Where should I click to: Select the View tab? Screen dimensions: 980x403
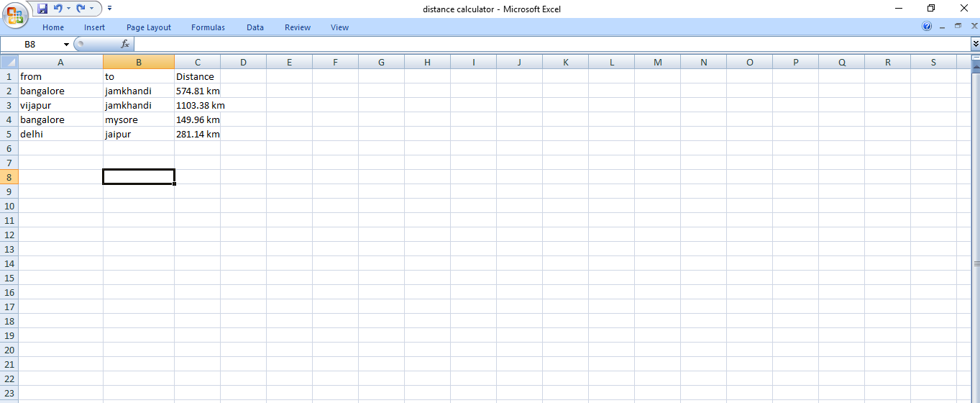tap(340, 27)
